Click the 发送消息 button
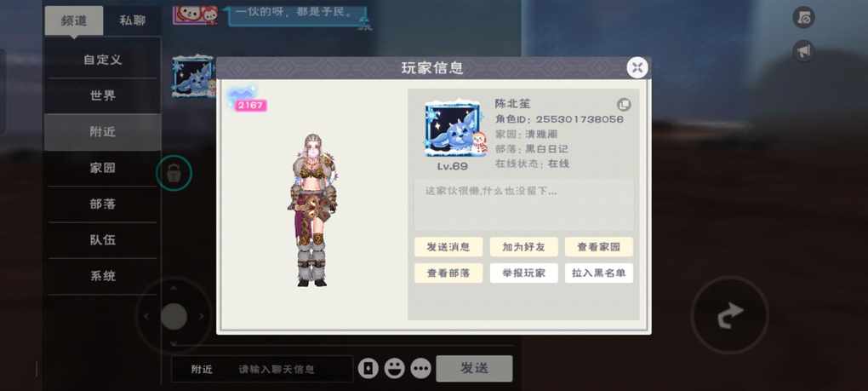868x391 pixels. [448, 247]
